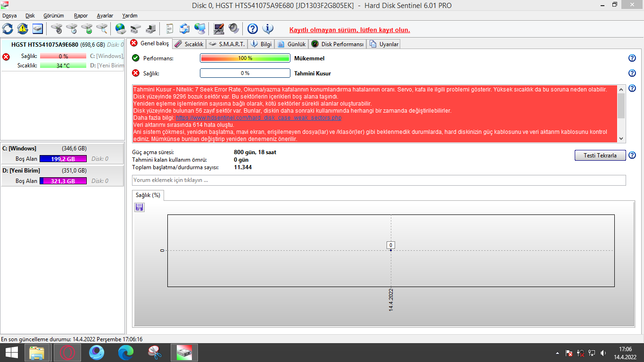This screenshot has height=362, width=644.
Task: Click the toolbar disk icon with a clock
Action: click(72, 29)
